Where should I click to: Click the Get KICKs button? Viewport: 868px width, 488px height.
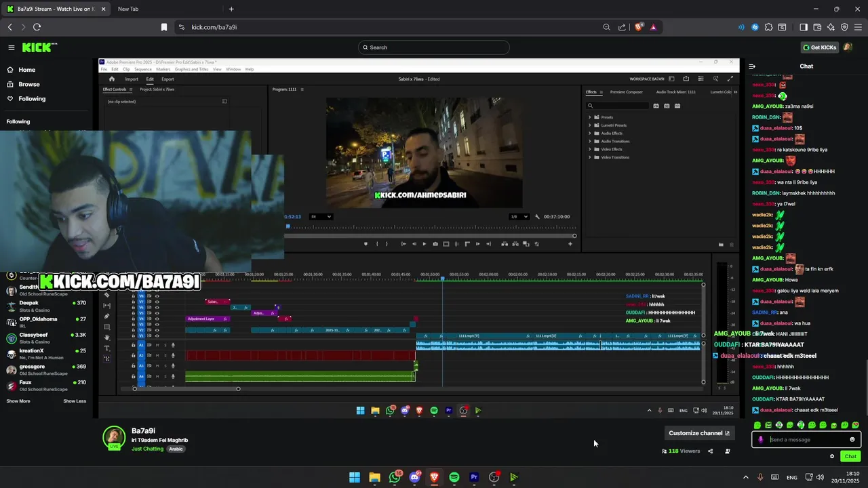(819, 47)
